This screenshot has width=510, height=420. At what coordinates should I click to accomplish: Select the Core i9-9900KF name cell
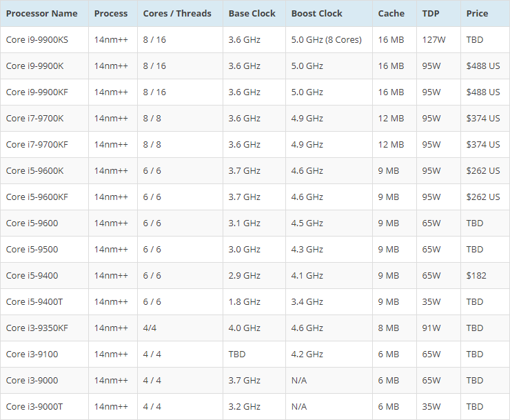[44, 92]
